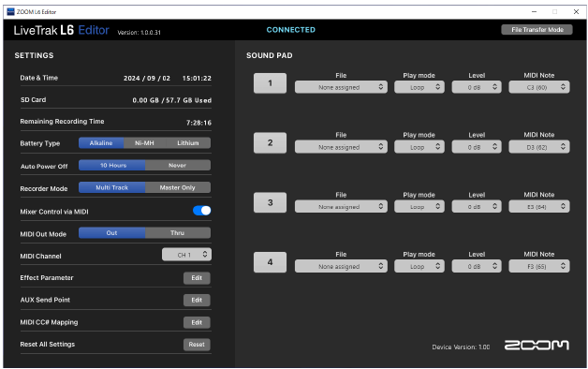Edit the AUX Send Point
The height and width of the screenshot is (369, 588).
click(197, 300)
